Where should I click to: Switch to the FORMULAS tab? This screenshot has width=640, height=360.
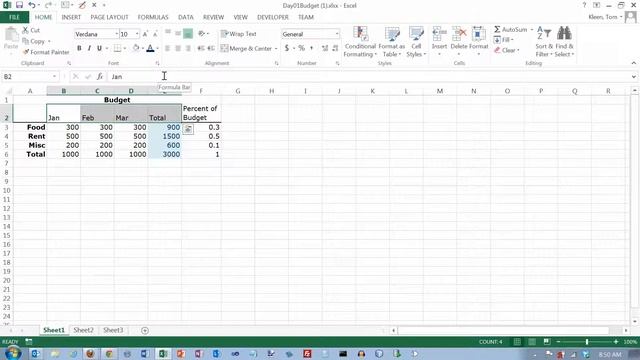tap(153, 17)
